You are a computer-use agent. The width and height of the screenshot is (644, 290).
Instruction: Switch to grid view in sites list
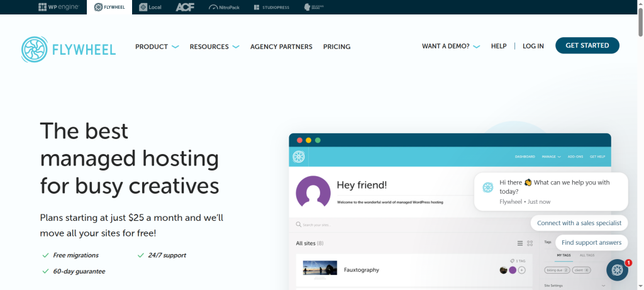(x=530, y=243)
